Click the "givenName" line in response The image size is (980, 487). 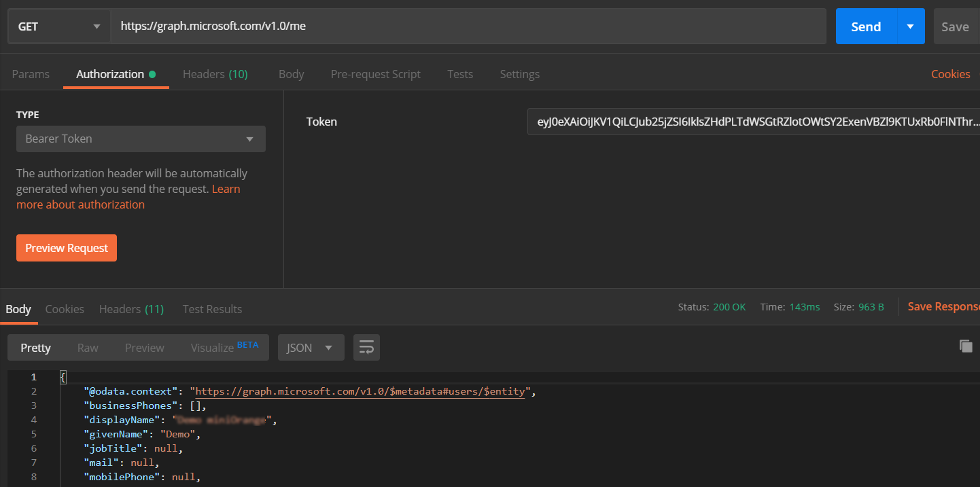[x=142, y=434]
